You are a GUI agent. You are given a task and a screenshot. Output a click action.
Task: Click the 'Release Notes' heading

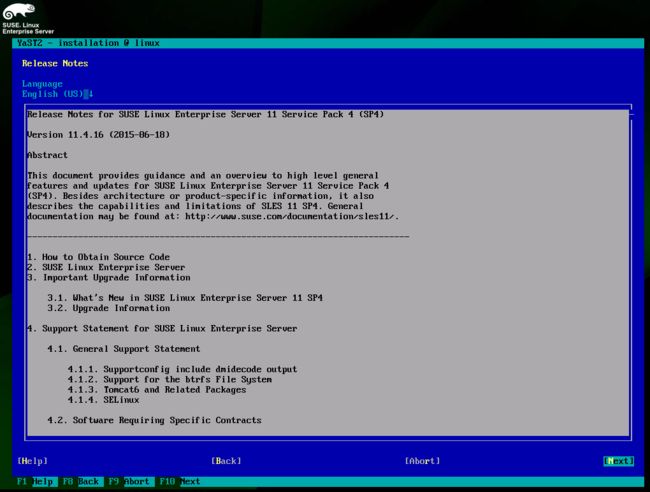pyautogui.click(x=55, y=63)
